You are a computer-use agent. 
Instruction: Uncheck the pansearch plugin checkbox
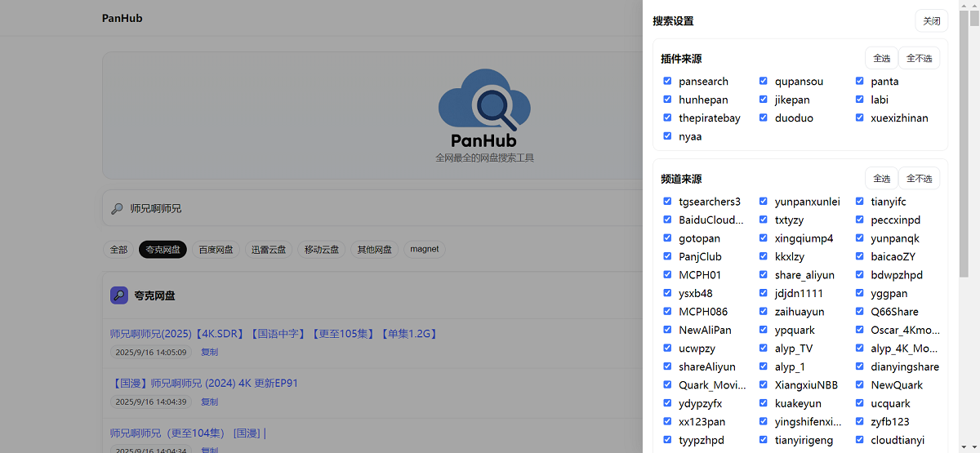click(667, 81)
